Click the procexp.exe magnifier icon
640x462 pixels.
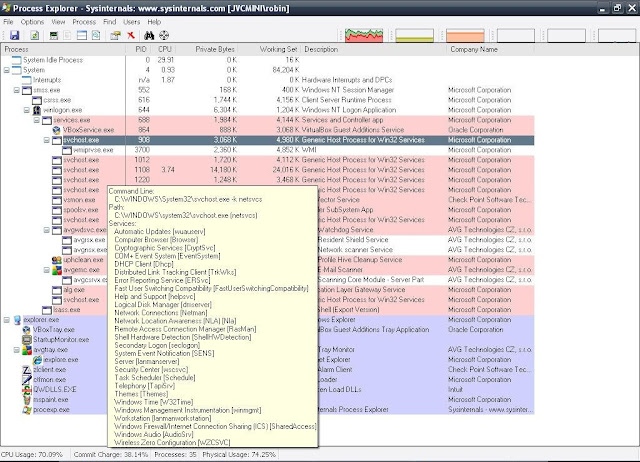[27, 410]
